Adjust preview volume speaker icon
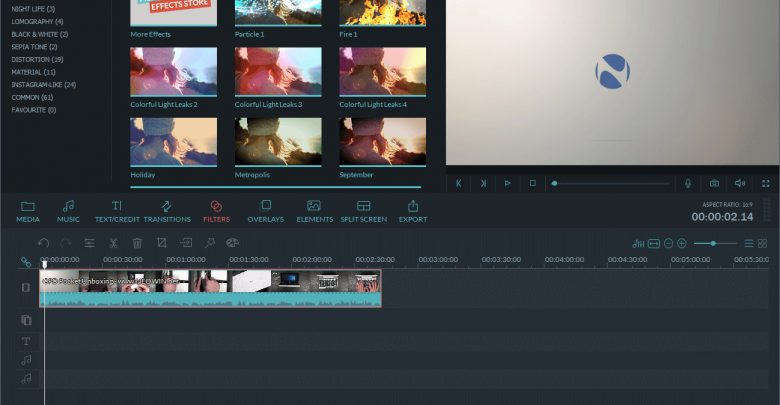The height and width of the screenshot is (405, 780). [740, 184]
